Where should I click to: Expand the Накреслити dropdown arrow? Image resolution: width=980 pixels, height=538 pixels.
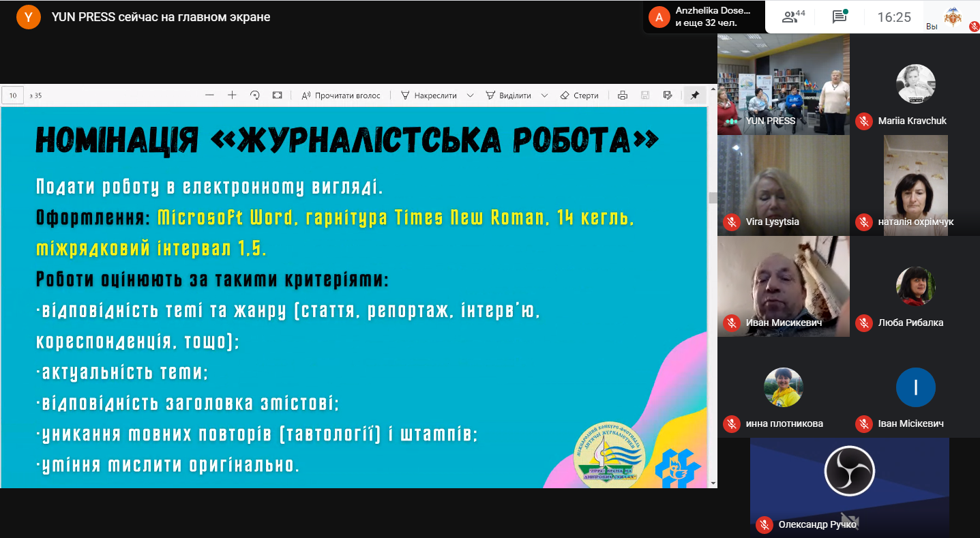click(470, 95)
